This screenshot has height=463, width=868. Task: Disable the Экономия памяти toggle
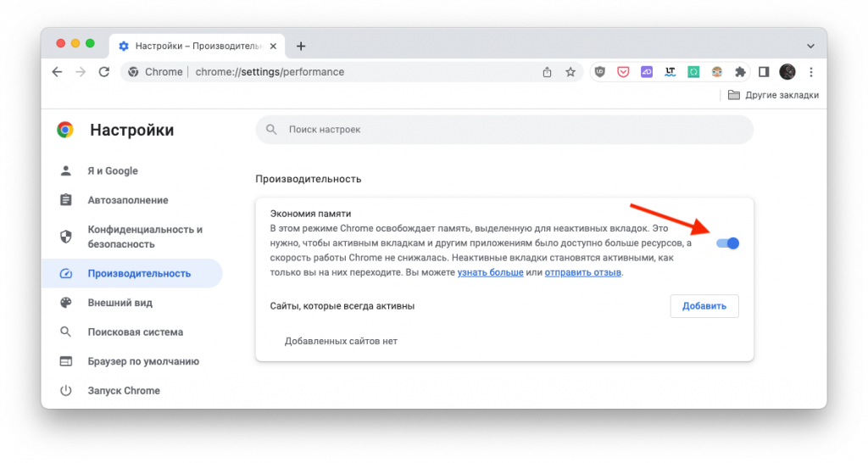pyautogui.click(x=727, y=243)
